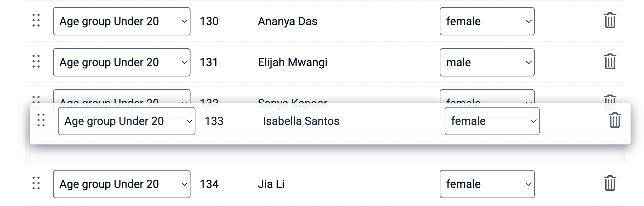This screenshot has height=206, width=644.
Task: Change gender dropdown for Ananya Das
Action: [x=487, y=21]
